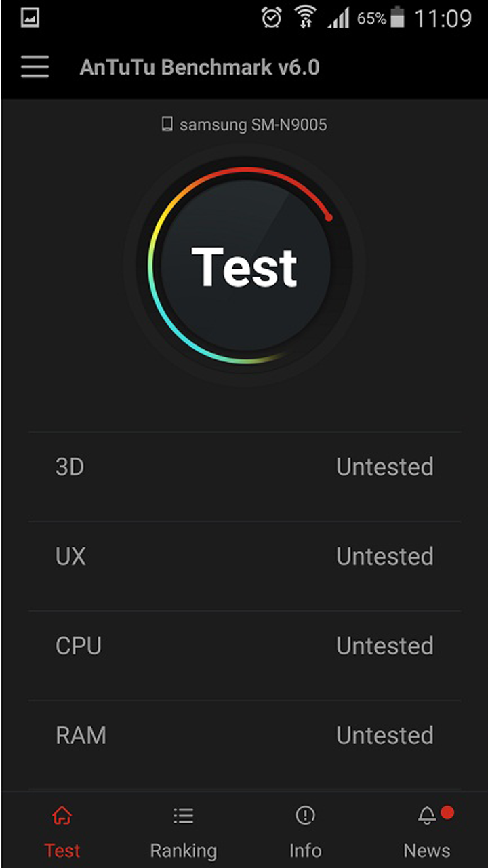Switch to the Ranking tab label
488x868 pixels.
click(183, 850)
